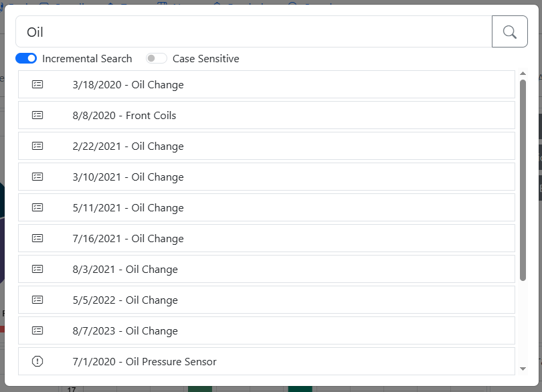Disable the Incremental Search toggle

(x=26, y=59)
